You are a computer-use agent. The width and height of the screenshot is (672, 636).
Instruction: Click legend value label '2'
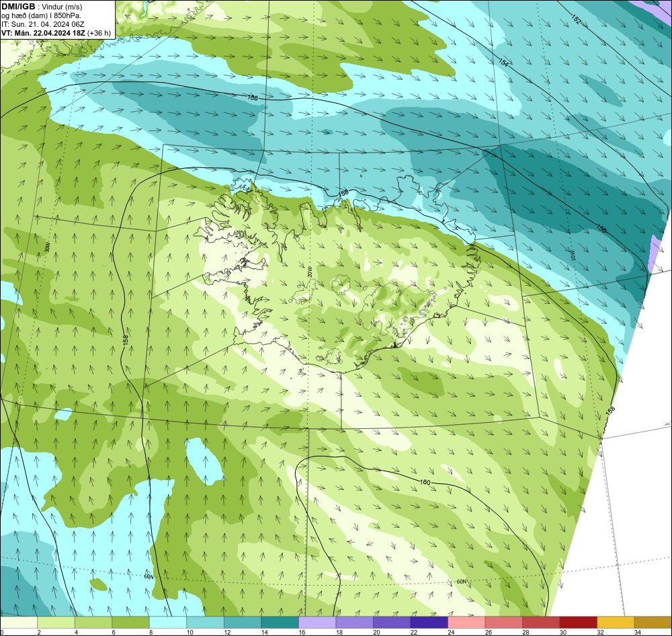39,632
